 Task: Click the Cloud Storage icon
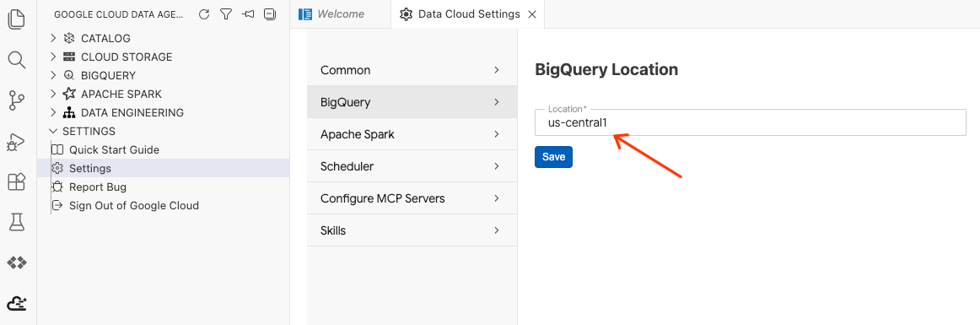(69, 57)
